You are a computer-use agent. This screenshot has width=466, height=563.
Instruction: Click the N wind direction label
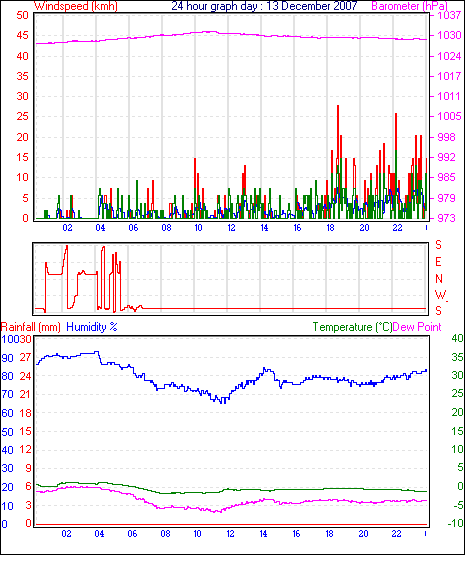point(439,279)
